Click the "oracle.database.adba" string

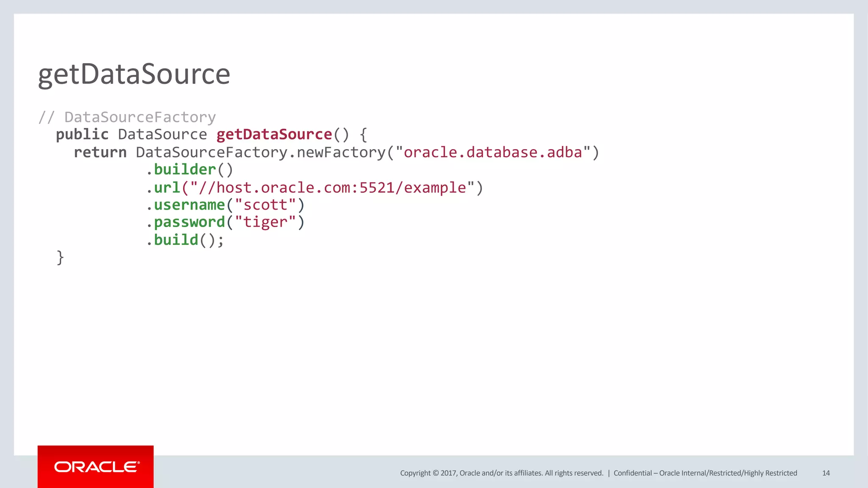493,152
